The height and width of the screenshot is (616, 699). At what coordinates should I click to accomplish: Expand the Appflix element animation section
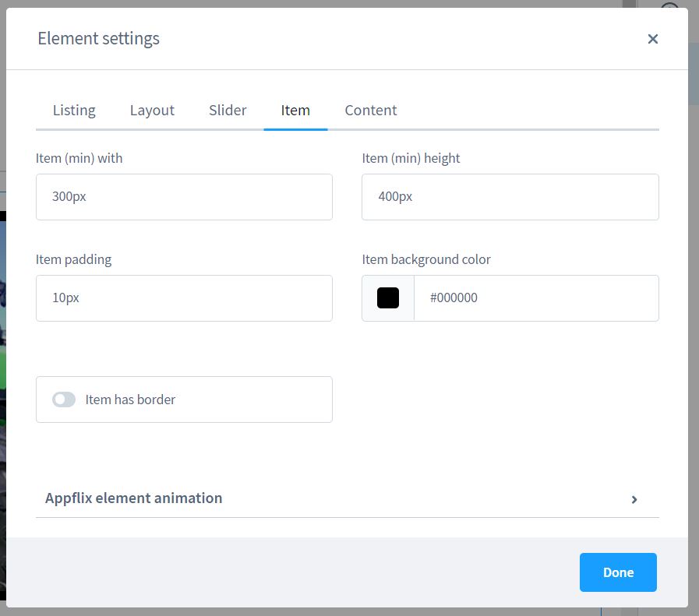coord(134,498)
